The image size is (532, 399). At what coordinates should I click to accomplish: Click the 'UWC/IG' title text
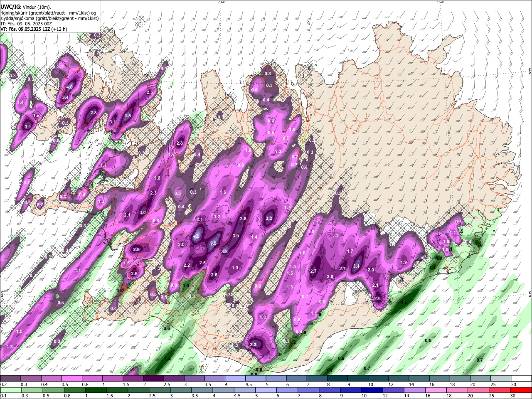(x=10, y=6)
